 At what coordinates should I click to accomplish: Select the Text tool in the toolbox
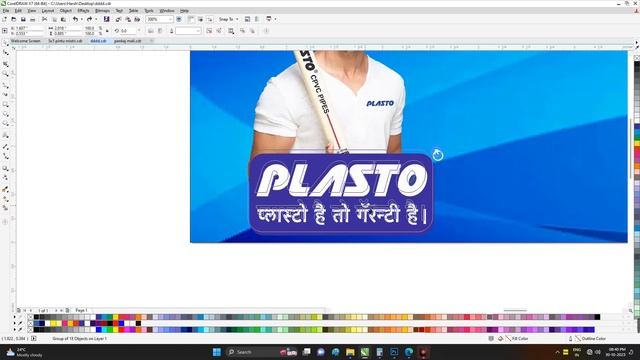point(6,135)
